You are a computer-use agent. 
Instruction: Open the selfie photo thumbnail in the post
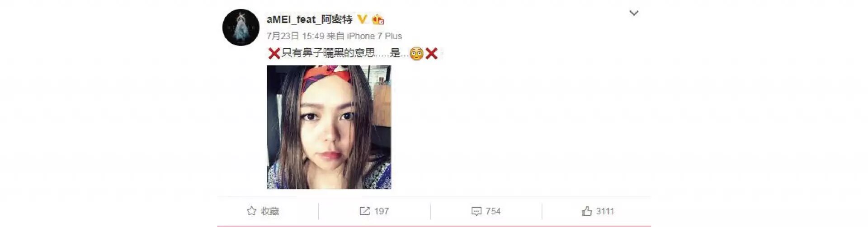(329, 127)
